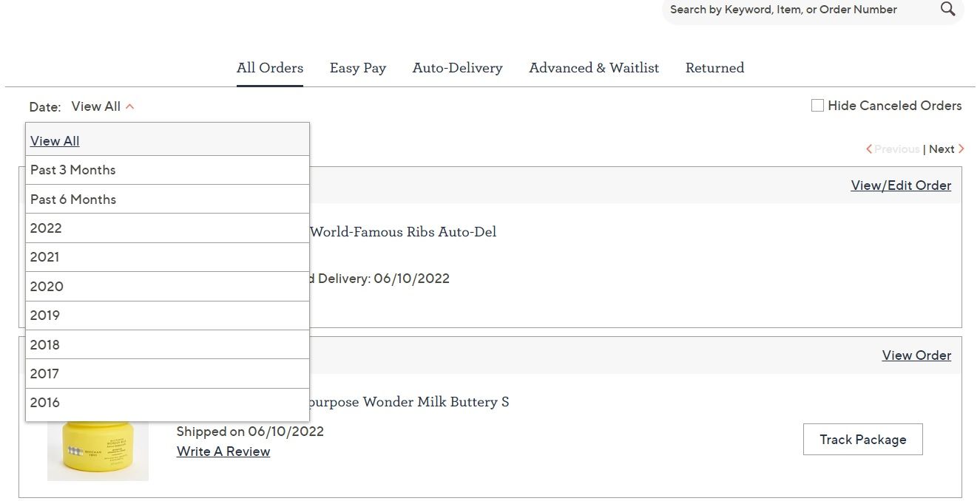Select Past 6 Months option
This screenshot has height=501, width=980.
point(72,199)
